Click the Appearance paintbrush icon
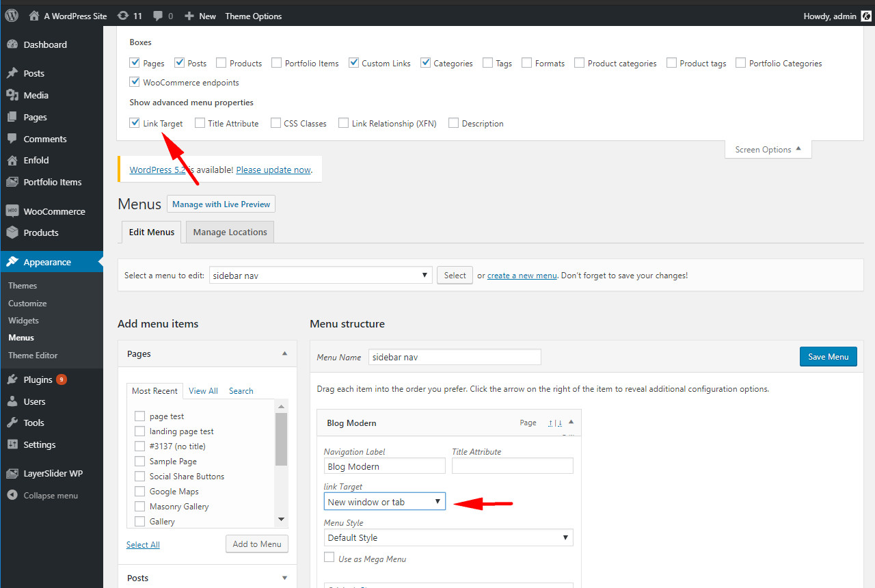This screenshot has width=875, height=588. click(x=12, y=262)
